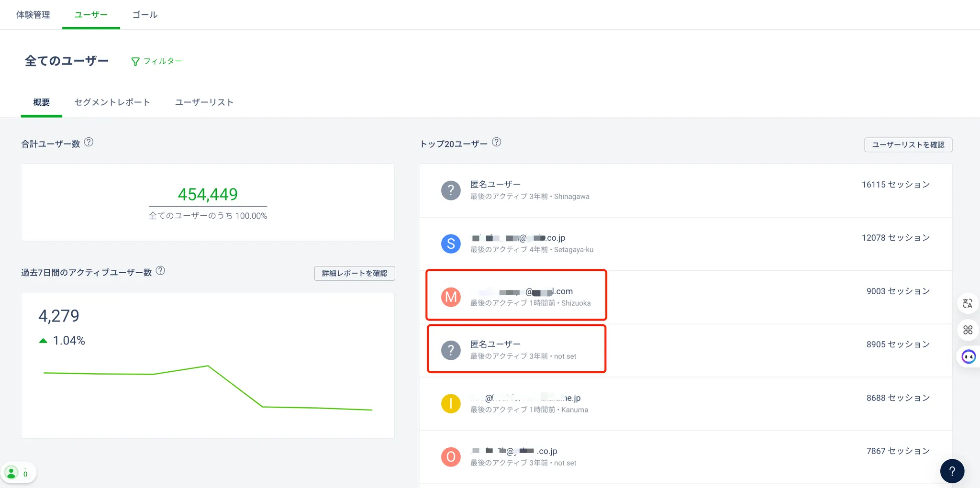Click the four-squares apps icon
This screenshot has width=980, height=488.
point(968,330)
